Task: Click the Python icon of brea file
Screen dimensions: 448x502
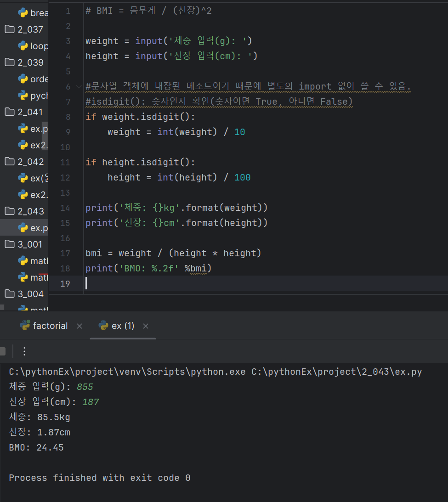Action: click(23, 13)
